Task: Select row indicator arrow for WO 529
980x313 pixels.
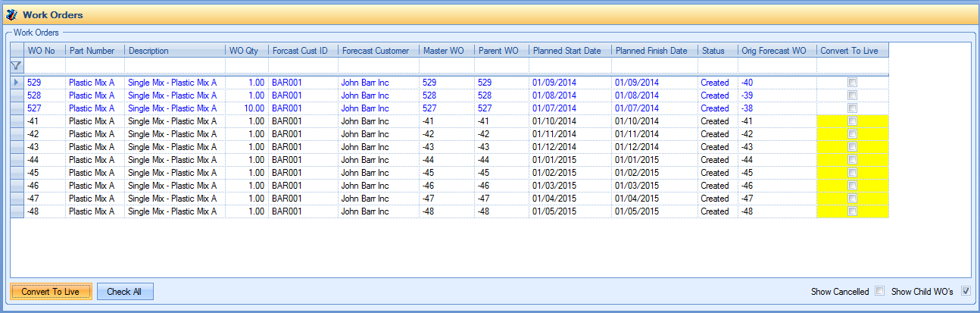Action: pos(16,82)
